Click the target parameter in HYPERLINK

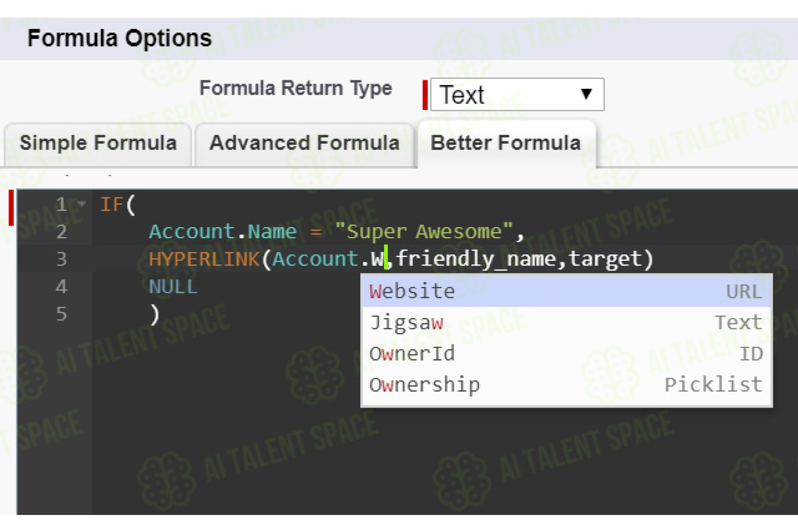pyautogui.click(x=605, y=259)
